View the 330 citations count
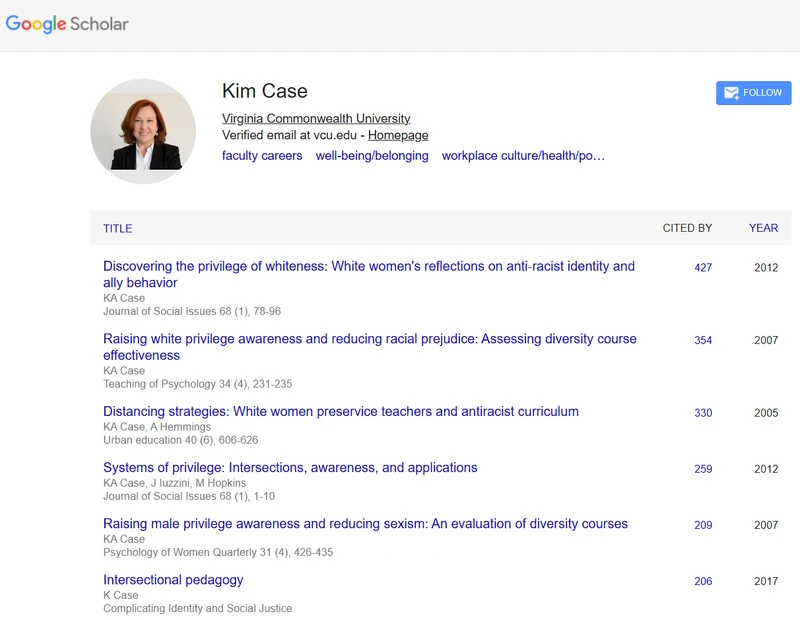The image size is (800, 620). click(703, 413)
